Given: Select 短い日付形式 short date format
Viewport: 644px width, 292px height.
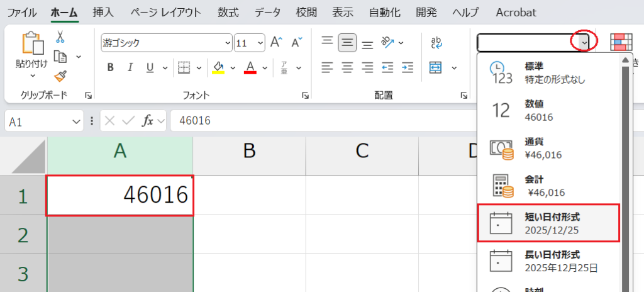Looking at the screenshot, I should coord(548,223).
